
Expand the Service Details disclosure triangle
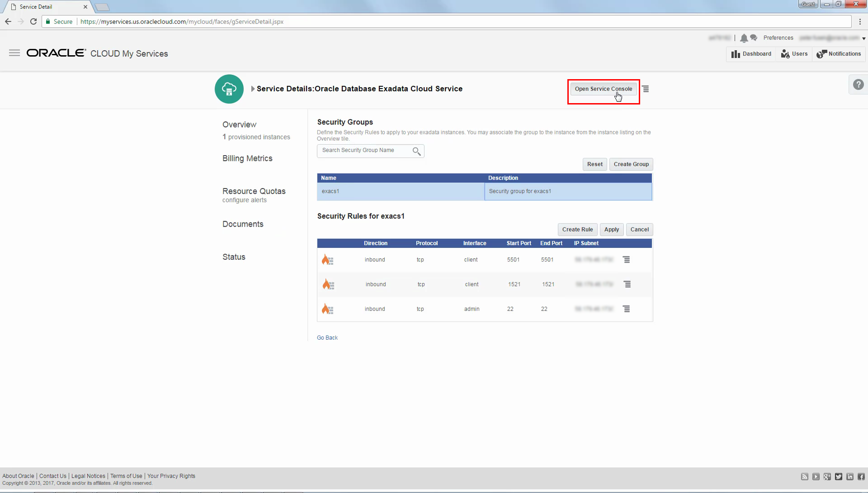click(253, 89)
